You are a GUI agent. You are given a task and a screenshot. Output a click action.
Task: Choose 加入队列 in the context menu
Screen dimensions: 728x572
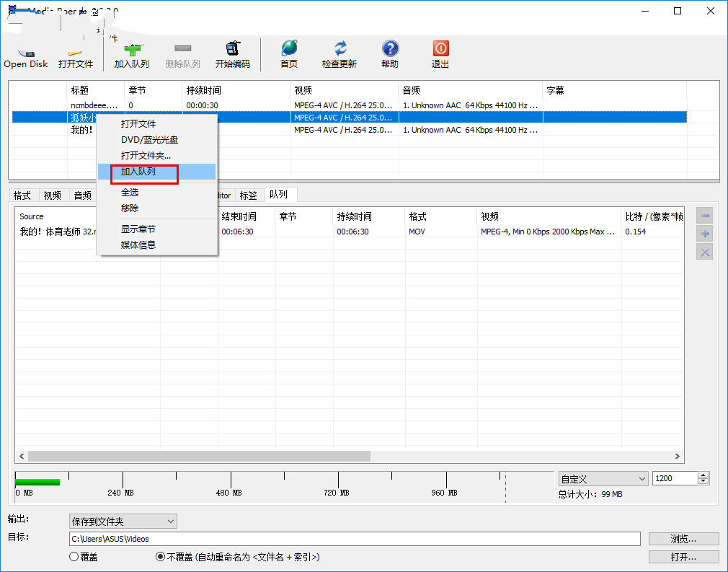pyautogui.click(x=138, y=172)
